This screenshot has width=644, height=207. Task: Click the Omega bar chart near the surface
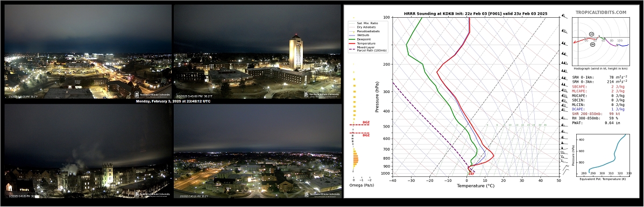[355, 160]
